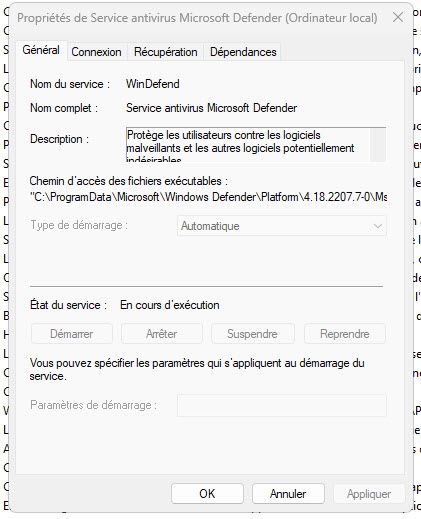421x519 pixels.
Task: Click the Reprendre service button
Action: (x=345, y=334)
